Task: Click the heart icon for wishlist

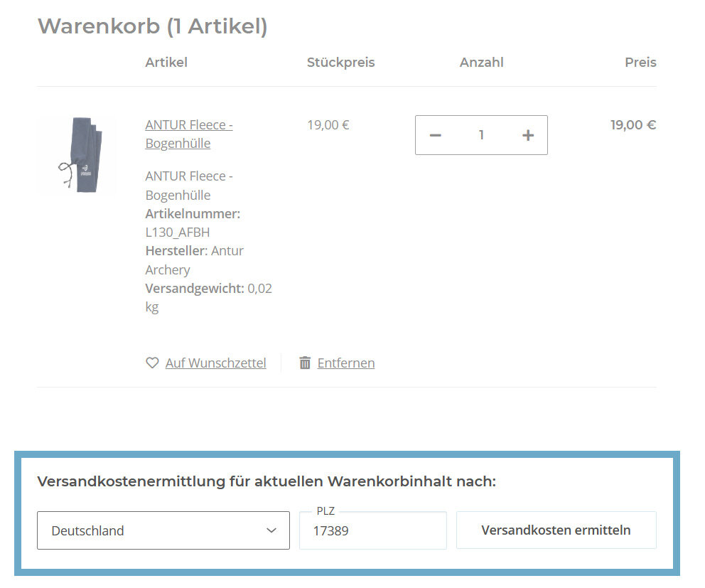Action: coord(152,363)
